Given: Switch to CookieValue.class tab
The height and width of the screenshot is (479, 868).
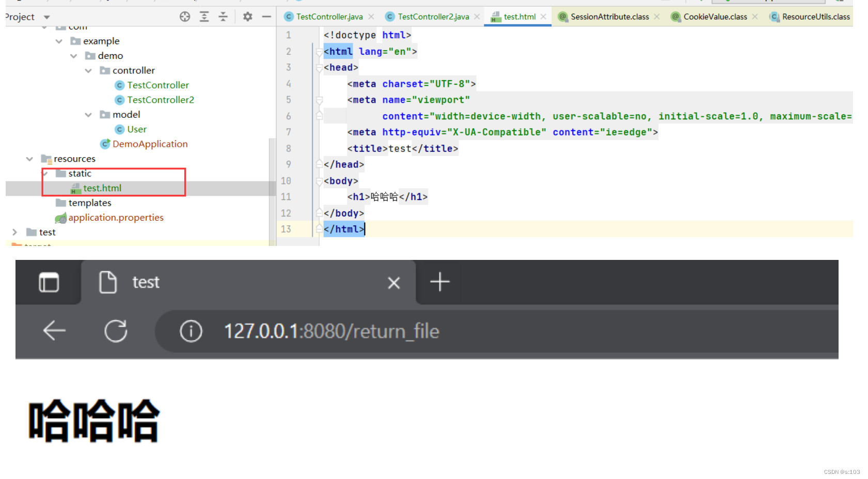Looking at the screenshot, I should pos(715,17).
